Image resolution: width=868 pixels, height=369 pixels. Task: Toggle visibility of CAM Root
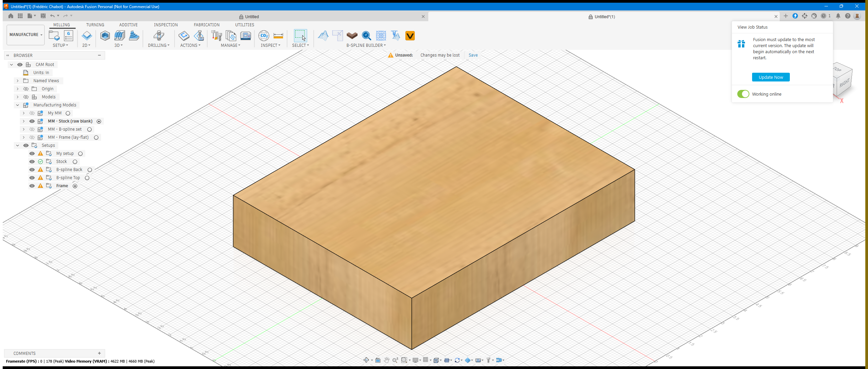point(20,65)
